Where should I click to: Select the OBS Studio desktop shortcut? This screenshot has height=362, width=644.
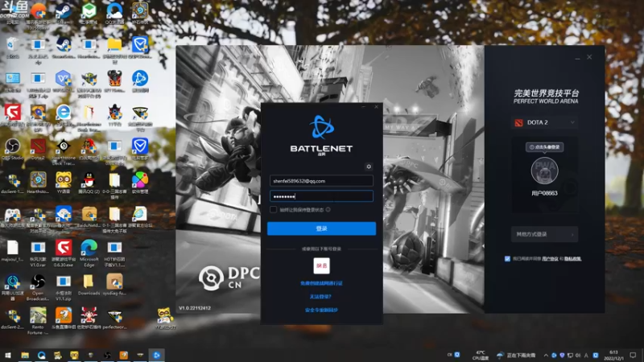(12, 150)
